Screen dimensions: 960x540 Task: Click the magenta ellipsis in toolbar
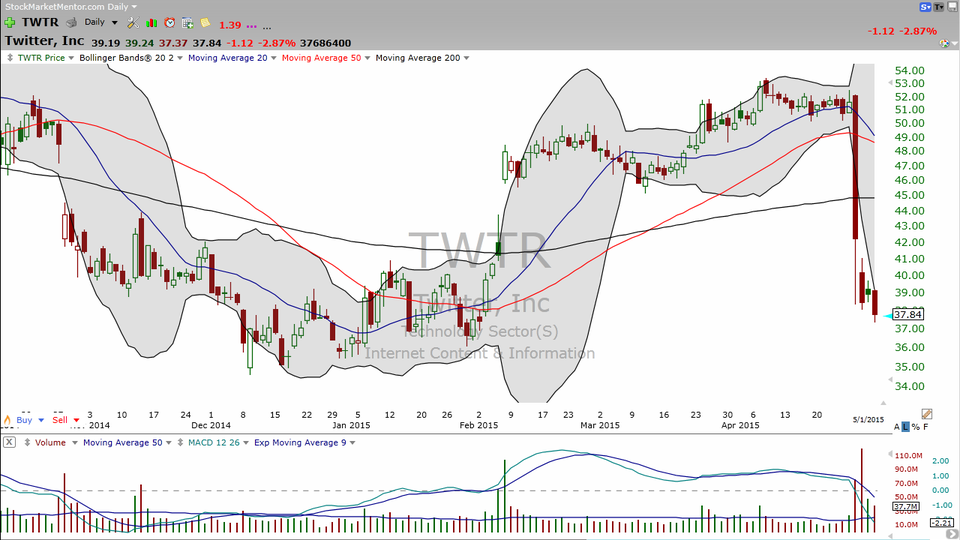pyautogui.click(x=252, y=27)
